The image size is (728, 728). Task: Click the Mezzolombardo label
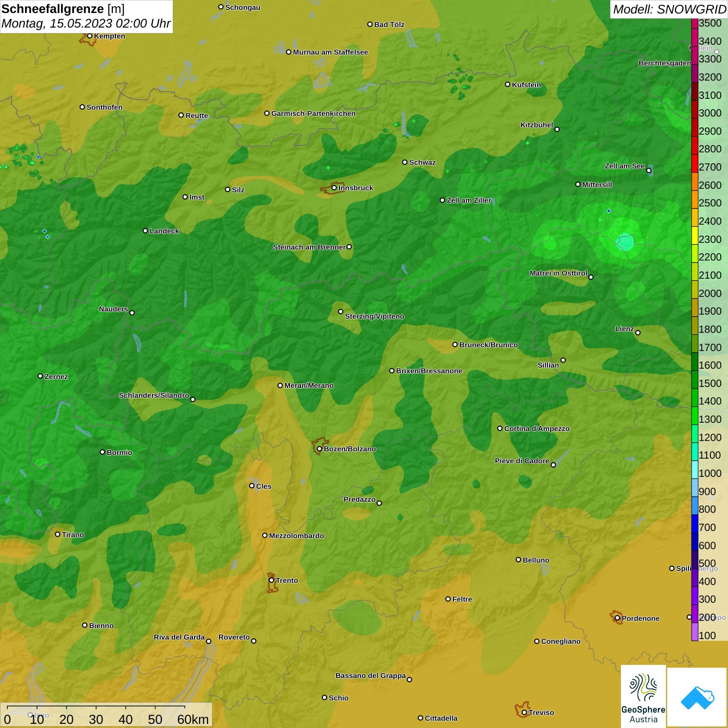[x=296, y=536]
